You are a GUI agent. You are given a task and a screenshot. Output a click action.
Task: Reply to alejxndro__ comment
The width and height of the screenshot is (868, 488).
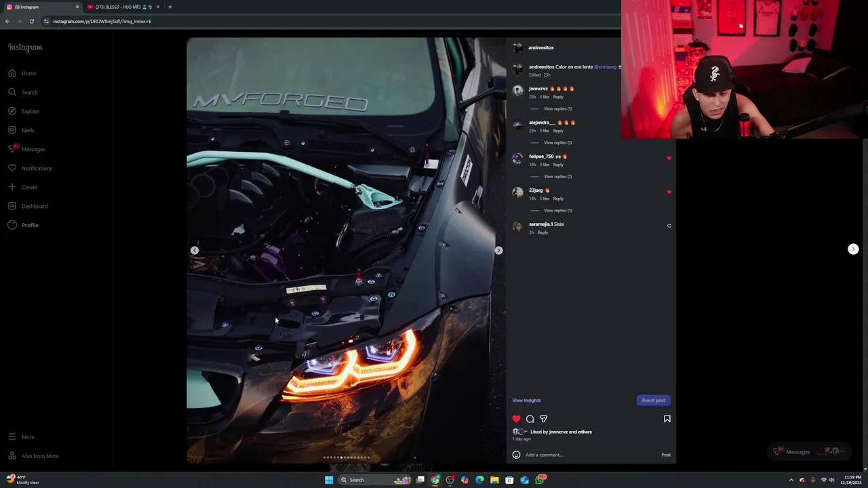pos(558,131)
